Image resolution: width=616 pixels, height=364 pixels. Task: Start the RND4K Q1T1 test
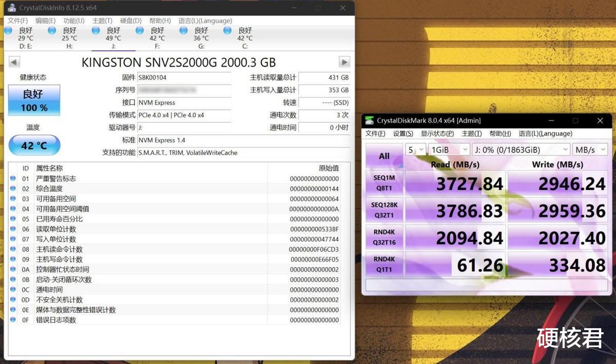pos(384,265)
